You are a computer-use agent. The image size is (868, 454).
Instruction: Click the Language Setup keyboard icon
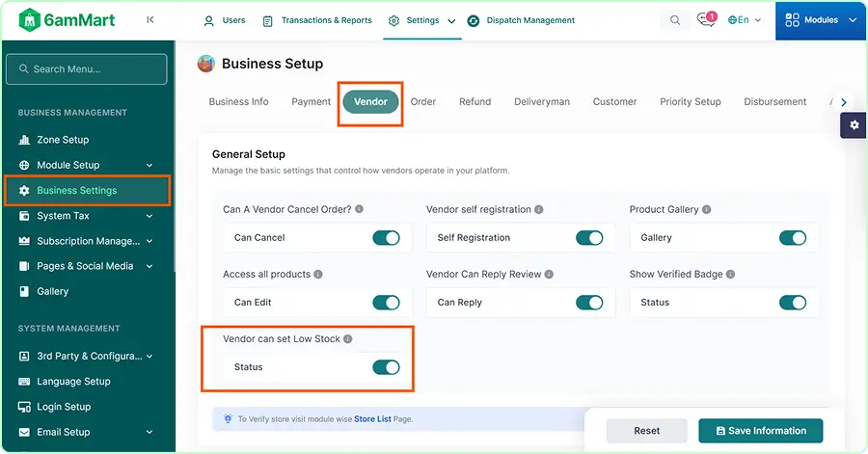(24, 382)
